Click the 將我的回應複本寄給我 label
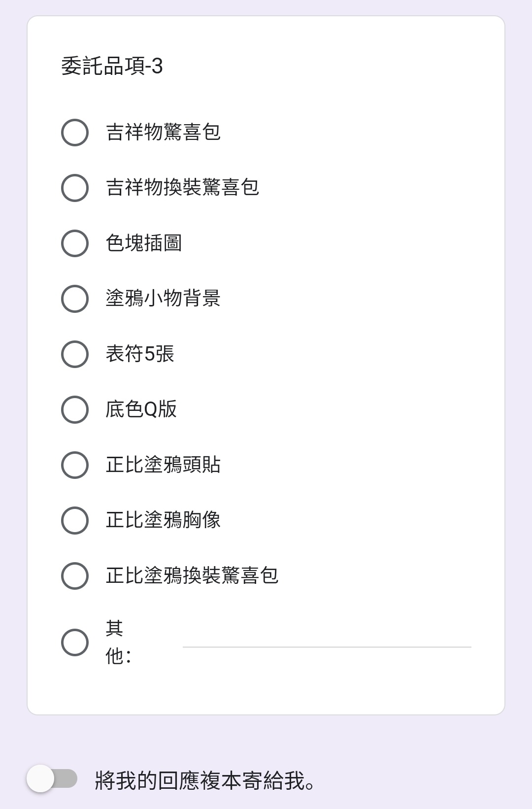Image resolution: width=532 pixels, height=809 pixels. coord(205,781)
